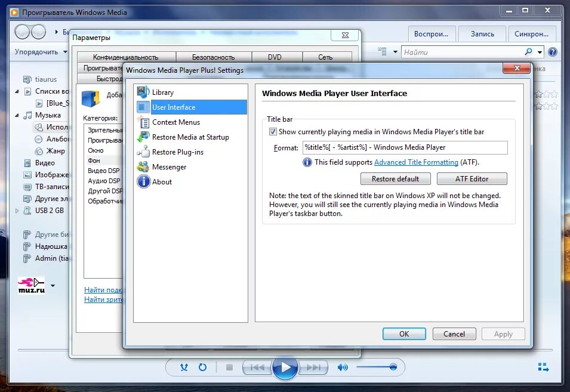Click the Найти search box

pos(463,53)
